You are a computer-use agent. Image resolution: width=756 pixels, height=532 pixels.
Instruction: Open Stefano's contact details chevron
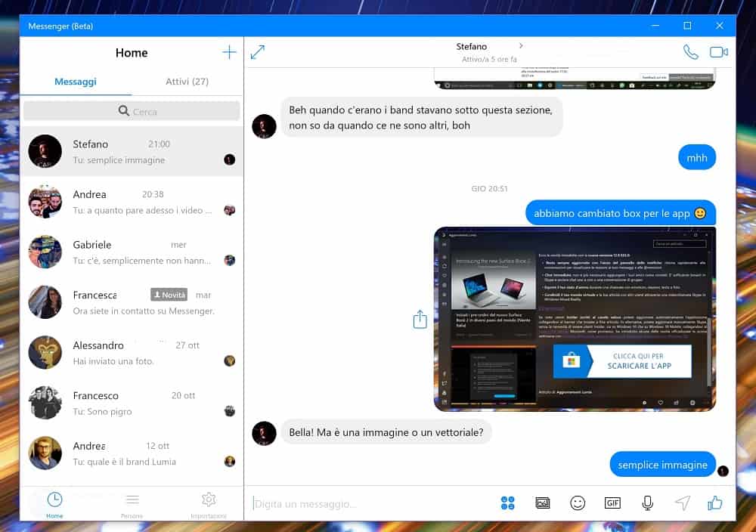pos(521,46)
